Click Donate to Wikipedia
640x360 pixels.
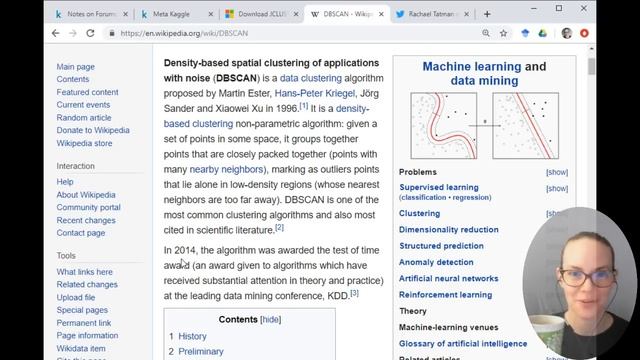coord(93,130)
